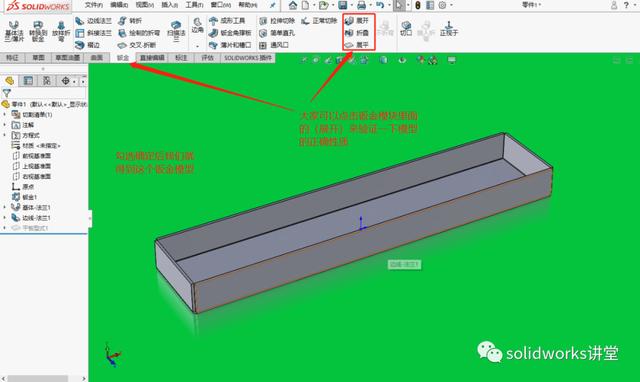The image size is (640, 382).
Task: Open the 窗口 Window menu
Action: tap(220, 5)
